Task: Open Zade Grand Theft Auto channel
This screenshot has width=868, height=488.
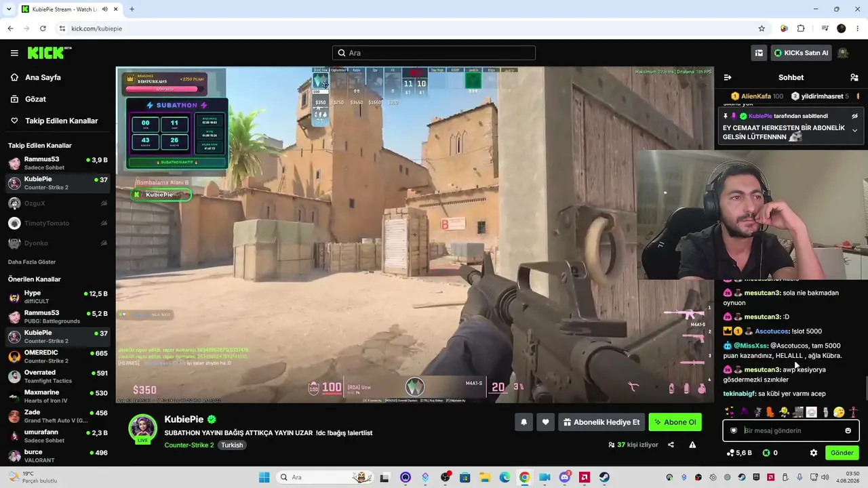Action: tap(58, 416)
